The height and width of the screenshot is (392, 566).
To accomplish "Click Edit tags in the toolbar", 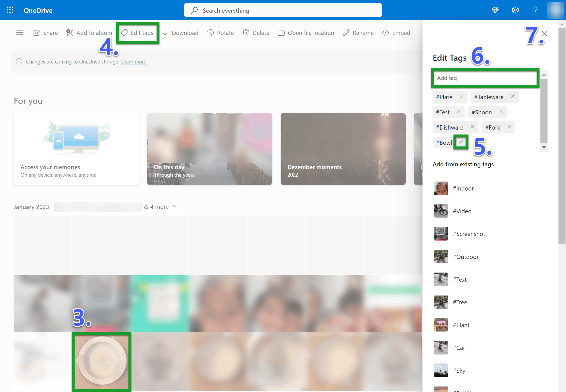I will coord(137,33).
